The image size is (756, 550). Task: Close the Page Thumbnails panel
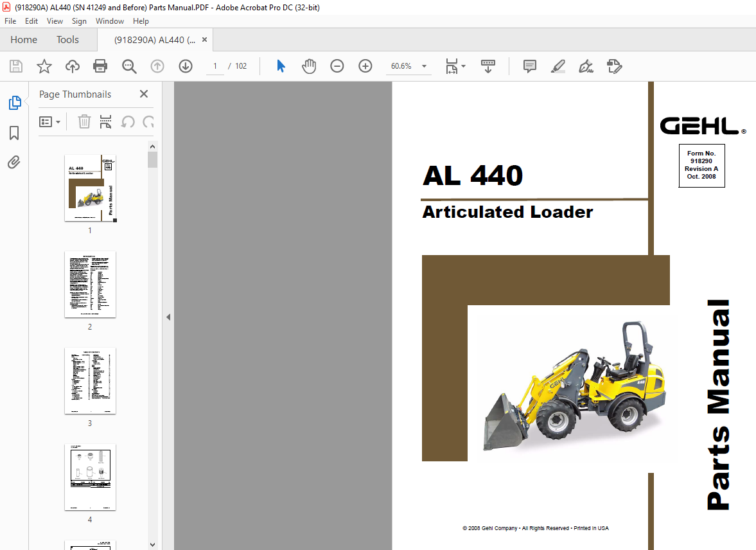click(144, 94)
